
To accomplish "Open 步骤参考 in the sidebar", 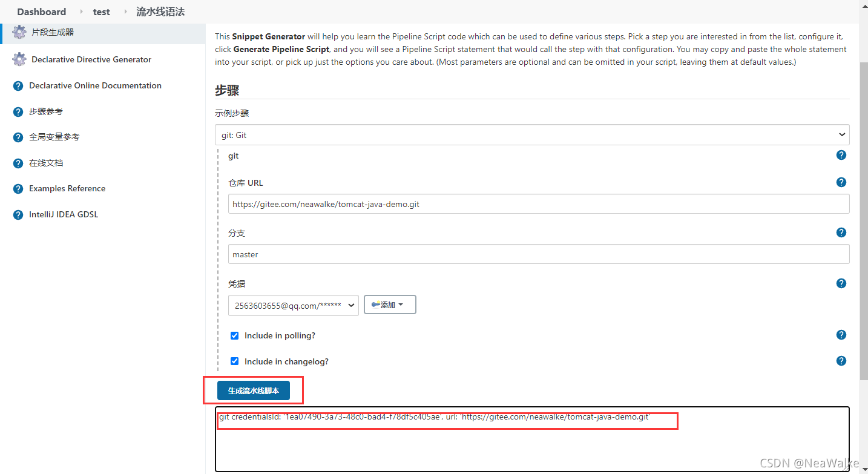I will click(x=46, y=112).
